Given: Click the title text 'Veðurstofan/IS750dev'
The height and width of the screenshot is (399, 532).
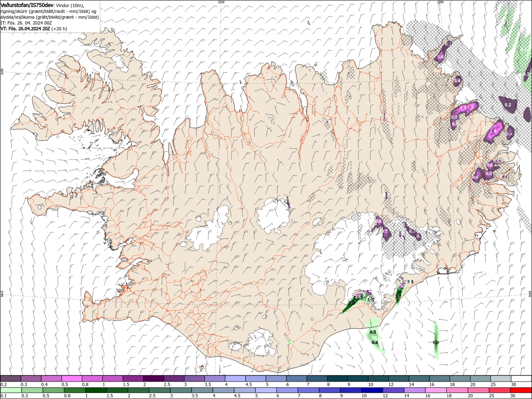Looking at the screenshot, I should pos(27,5).
